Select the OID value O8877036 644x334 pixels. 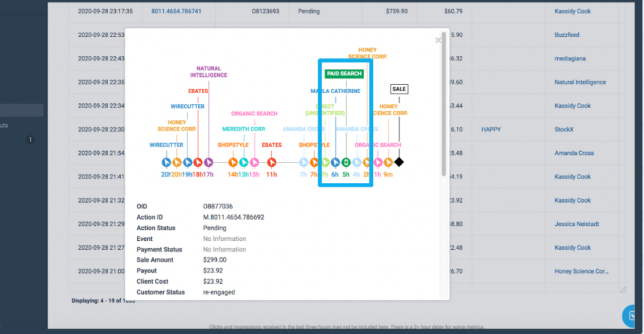click(218, 207)
